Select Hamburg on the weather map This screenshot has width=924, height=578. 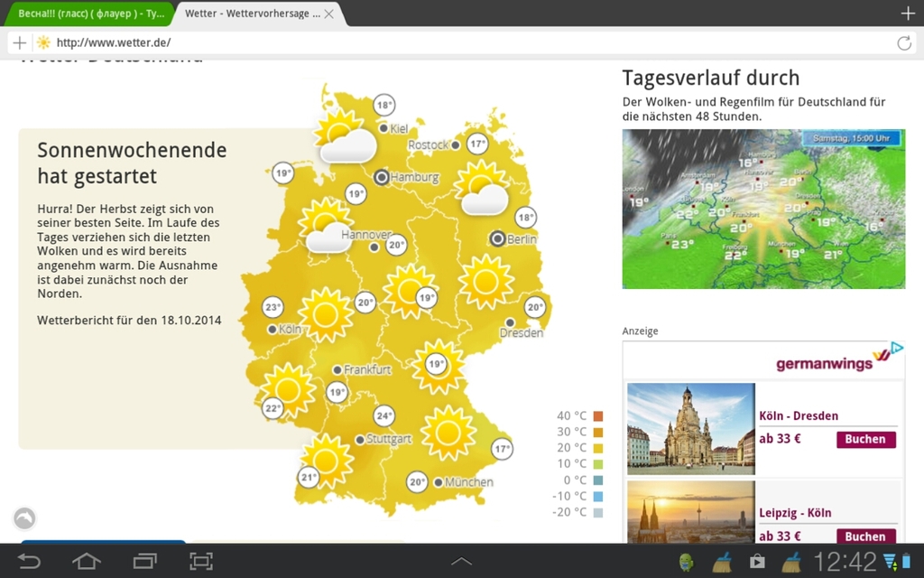[382, 177]
